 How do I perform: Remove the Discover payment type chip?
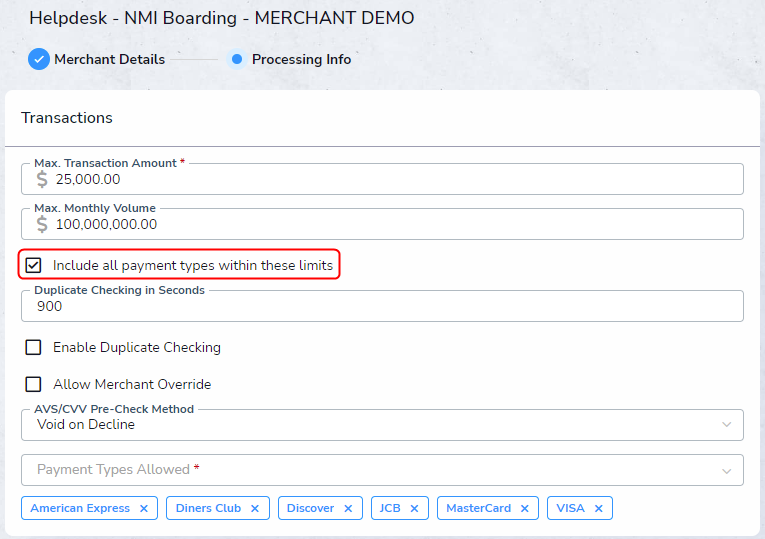pos(348,508)
